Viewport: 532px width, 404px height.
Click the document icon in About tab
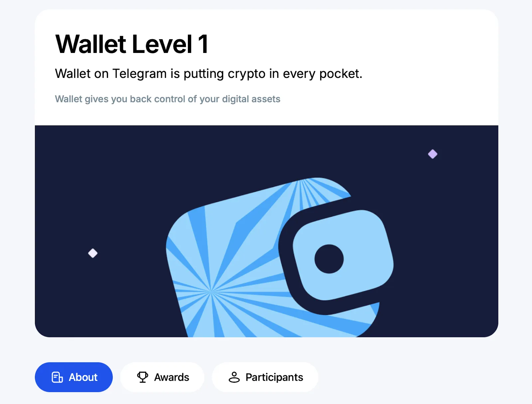pyautogui.click(x=57, y=377)
